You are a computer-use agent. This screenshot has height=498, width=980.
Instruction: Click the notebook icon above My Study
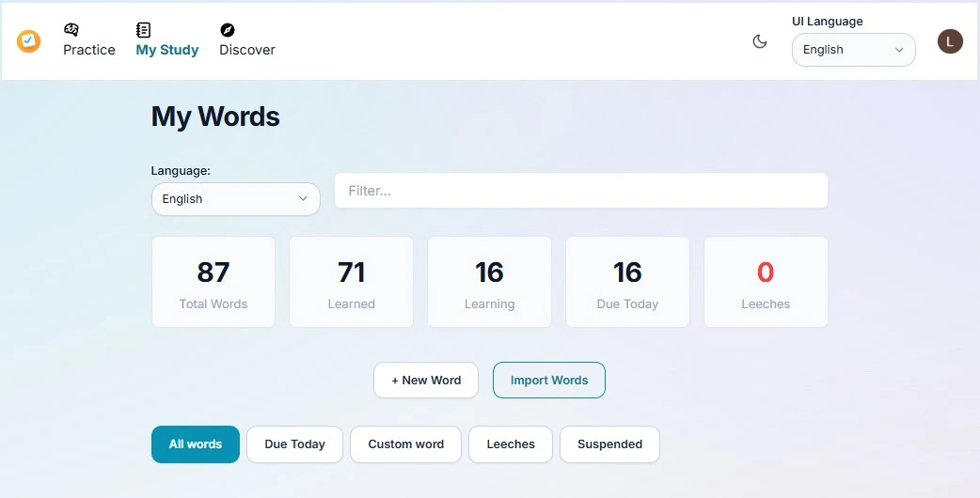coord(143,29)
